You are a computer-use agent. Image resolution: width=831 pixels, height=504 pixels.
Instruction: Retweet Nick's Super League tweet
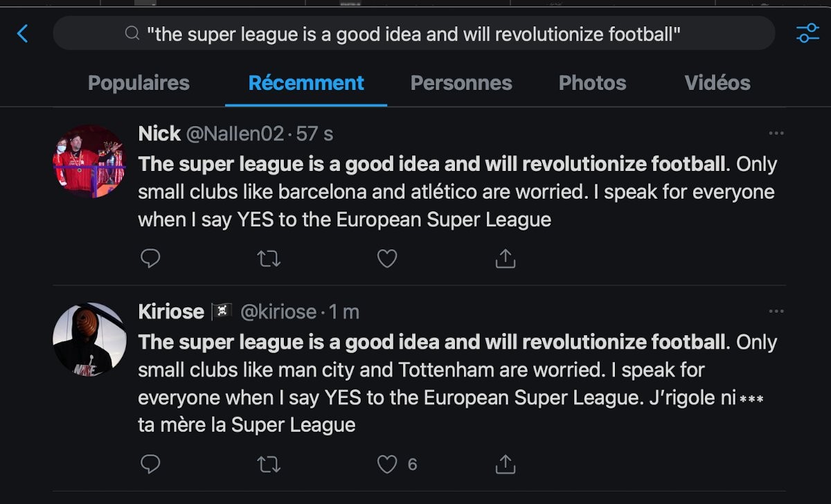click(268, 259)
